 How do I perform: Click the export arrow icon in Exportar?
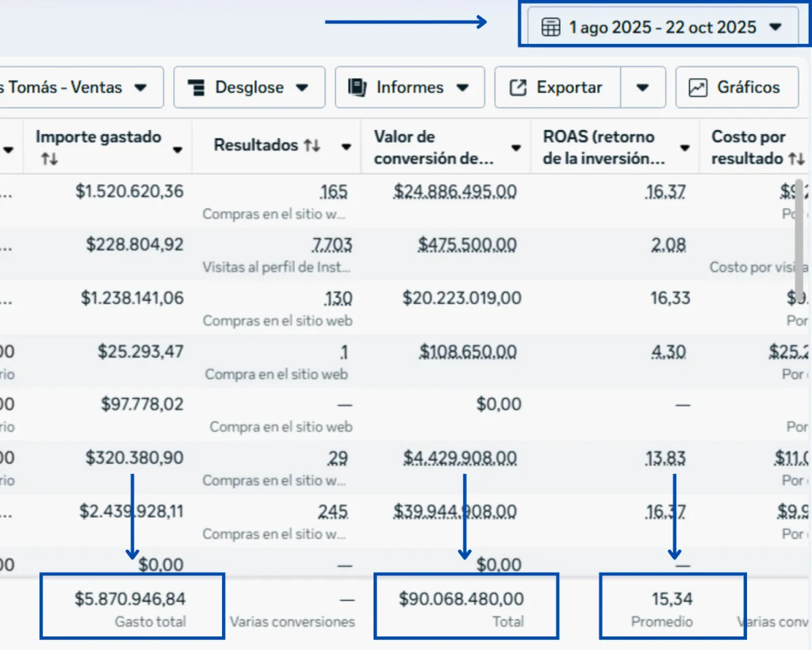(518, 87)
